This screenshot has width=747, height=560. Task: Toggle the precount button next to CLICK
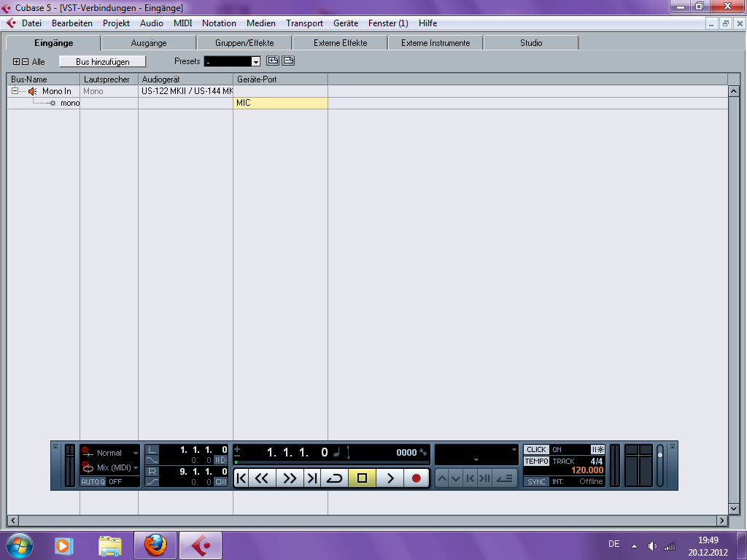pyautogui.click(x=597, y=449)
